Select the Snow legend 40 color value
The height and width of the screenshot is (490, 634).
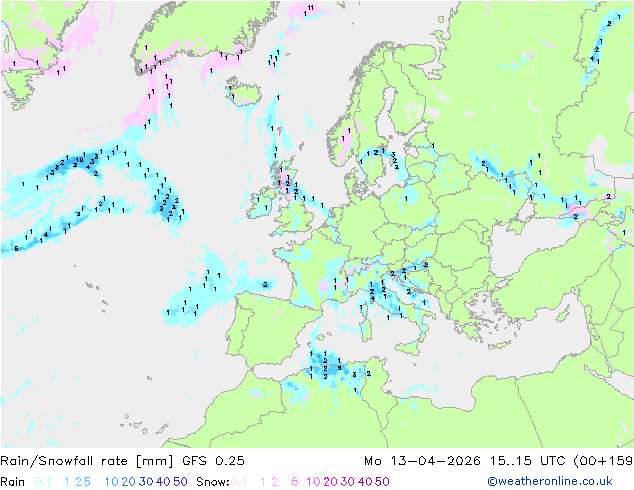[x=365, y=482]
